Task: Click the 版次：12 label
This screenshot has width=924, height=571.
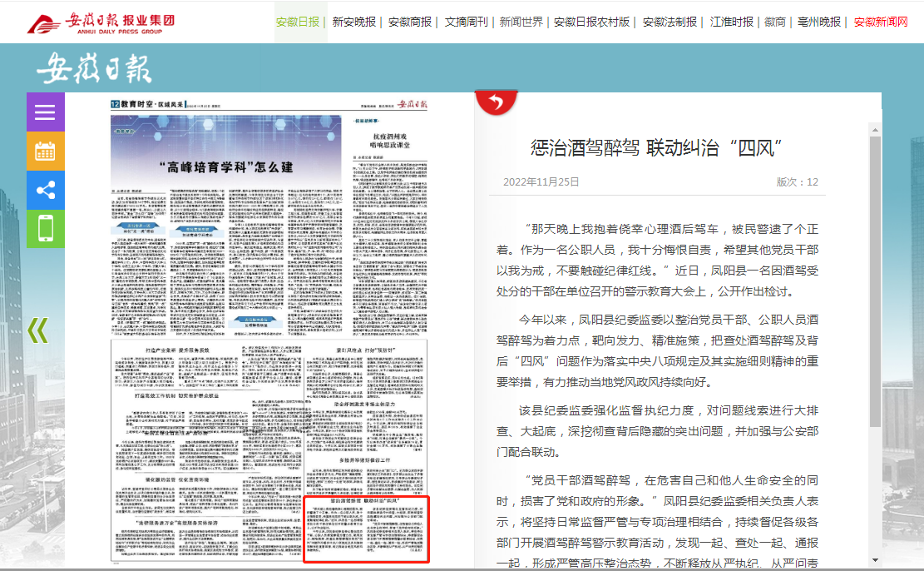Action: pyautogui.click(x=798, y=181)
